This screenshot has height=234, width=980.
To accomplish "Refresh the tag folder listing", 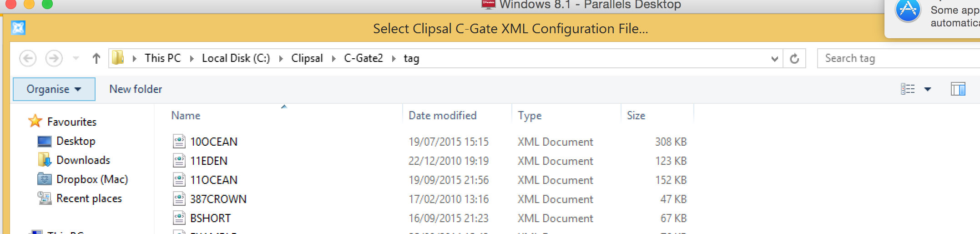I will (x=794, y=59).
